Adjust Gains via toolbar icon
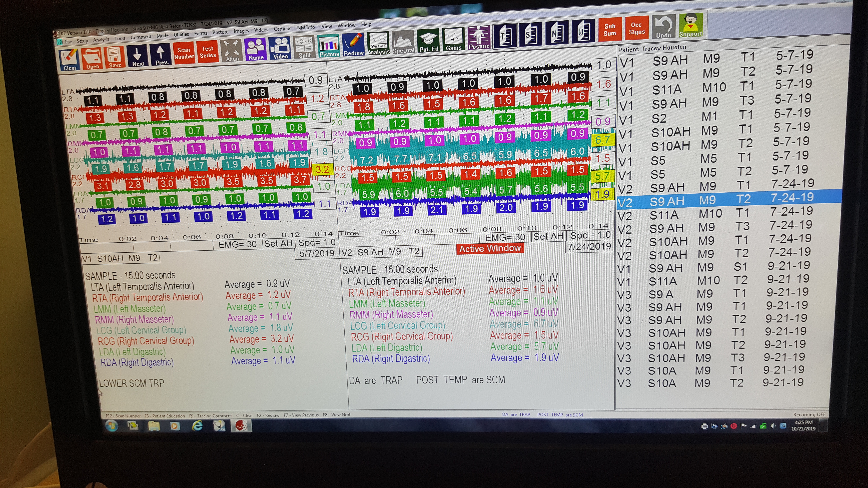 (x=453, y=40)
